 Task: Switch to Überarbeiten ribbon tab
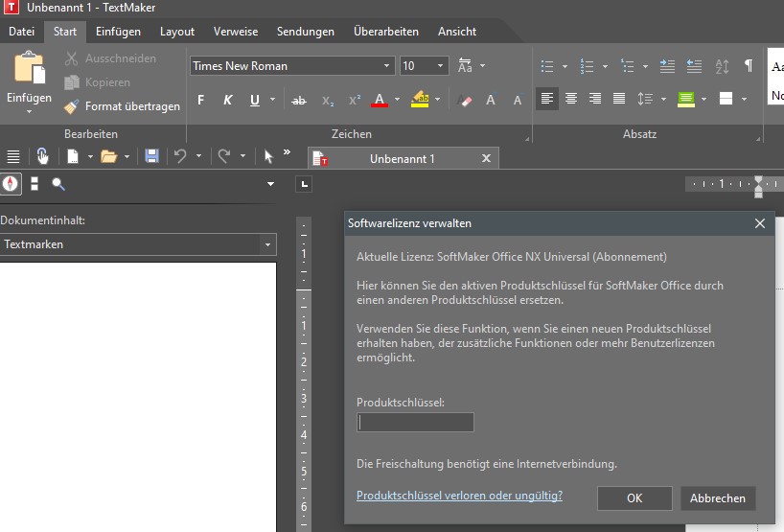(386, 32)
